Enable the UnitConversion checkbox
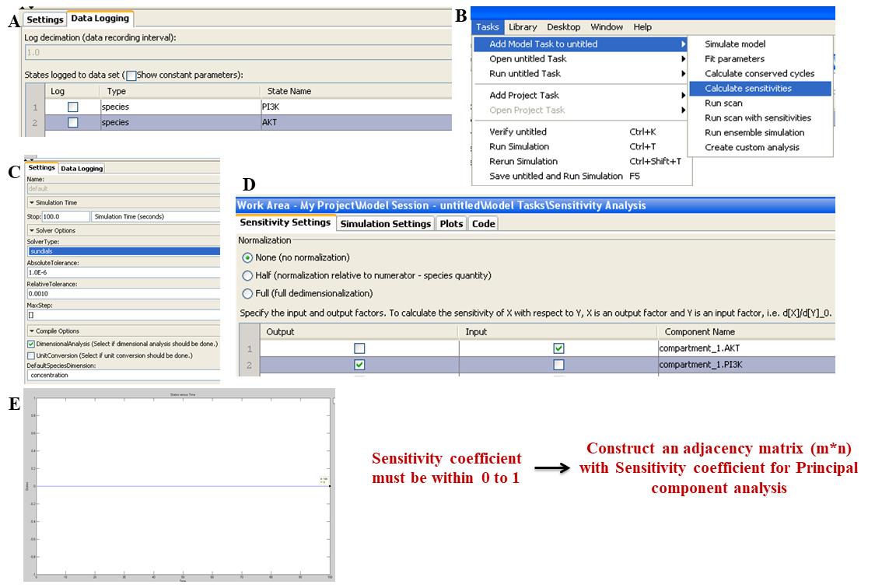The width and height of the screenshot is (882, 588). coord(31,355)
